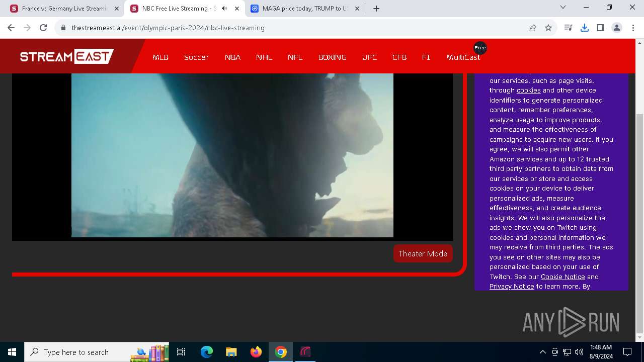Open the F1 section
This screenshot has height=362, width=644.
[x=426, y=57]
